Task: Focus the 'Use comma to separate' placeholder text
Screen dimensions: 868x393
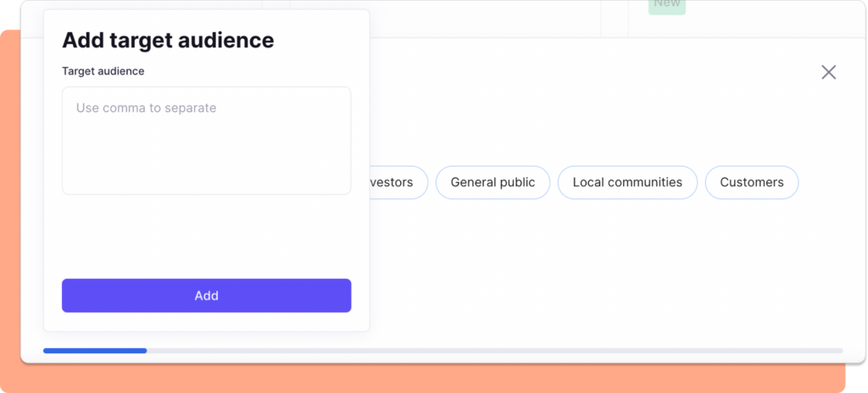Action: [146, 108]
